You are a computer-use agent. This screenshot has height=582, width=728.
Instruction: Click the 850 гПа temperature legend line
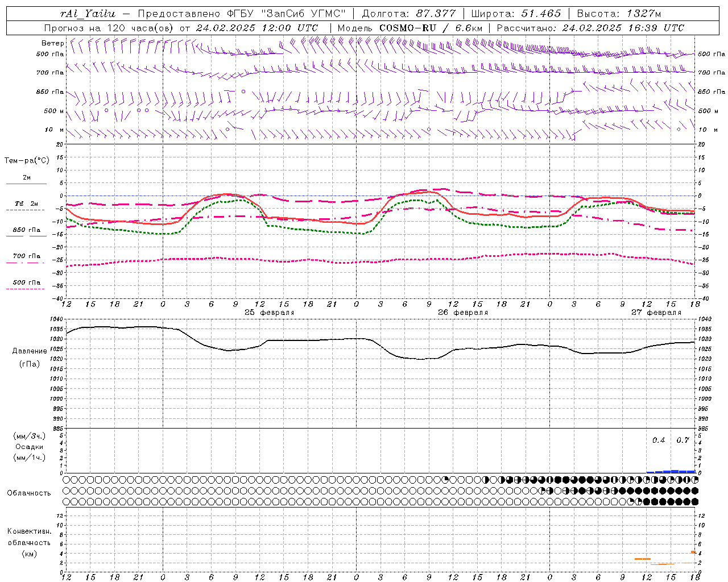[26, 236]
